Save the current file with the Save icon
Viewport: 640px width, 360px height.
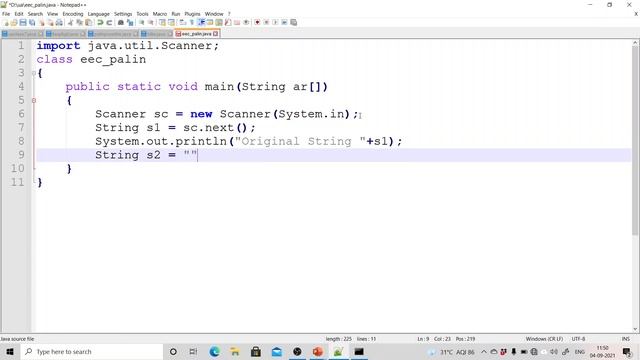pos(23,22)
